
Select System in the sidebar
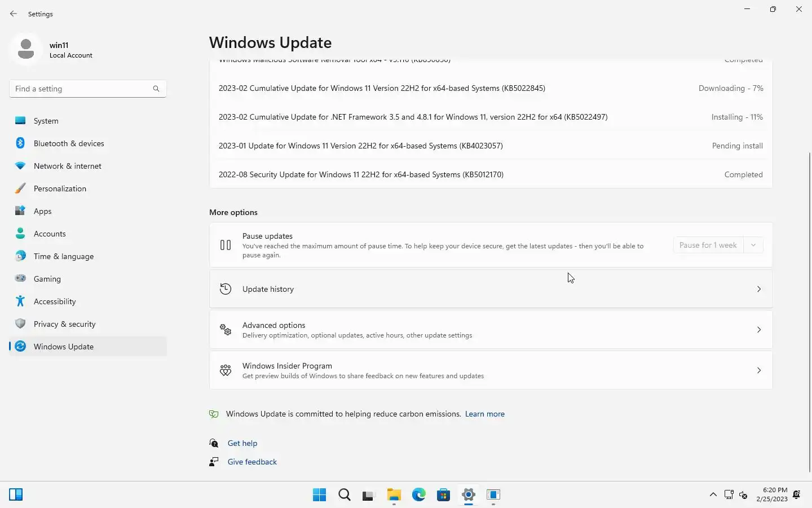tap(88, 121)
